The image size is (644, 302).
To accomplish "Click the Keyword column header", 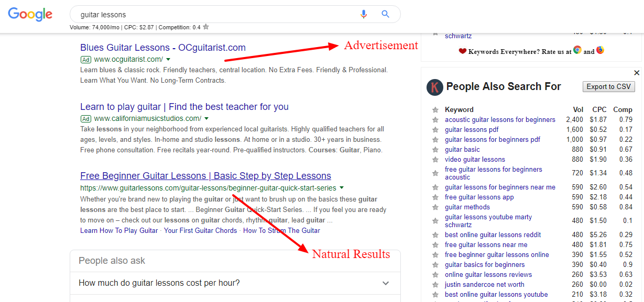I will click(459, 110).
